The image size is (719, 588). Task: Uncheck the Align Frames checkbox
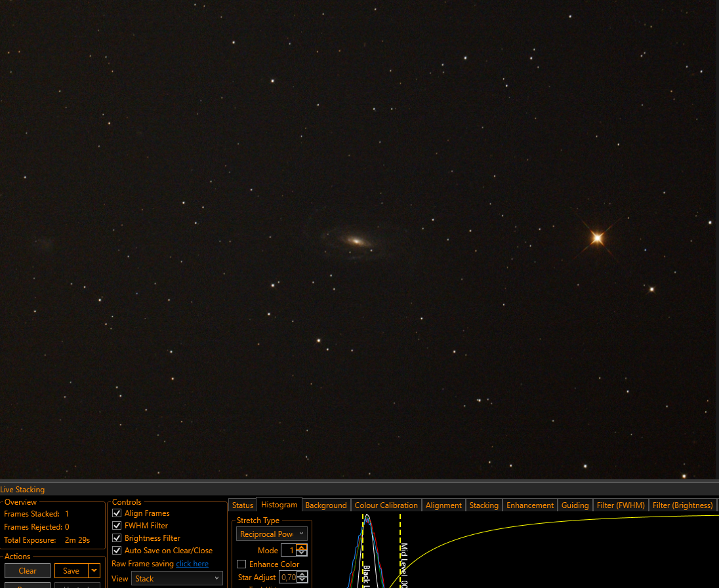point(117,513)
